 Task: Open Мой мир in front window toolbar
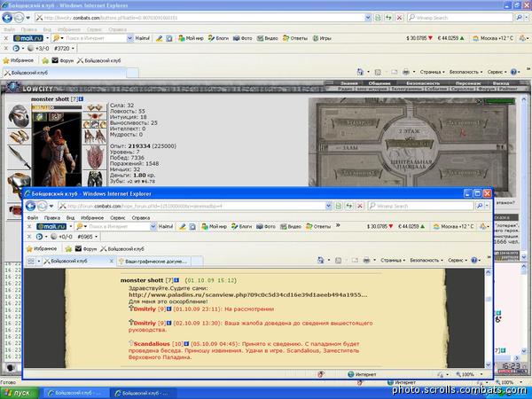(214, 226)
